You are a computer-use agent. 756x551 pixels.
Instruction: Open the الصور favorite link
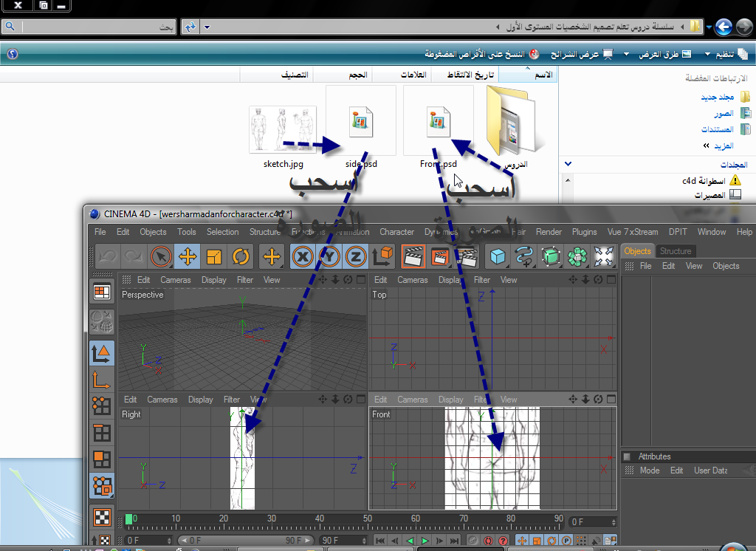[732, 114]
